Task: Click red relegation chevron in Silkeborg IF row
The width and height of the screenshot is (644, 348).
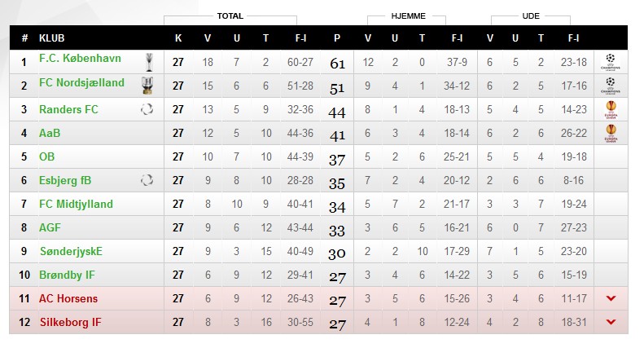Action: click(x=611, y=322)
